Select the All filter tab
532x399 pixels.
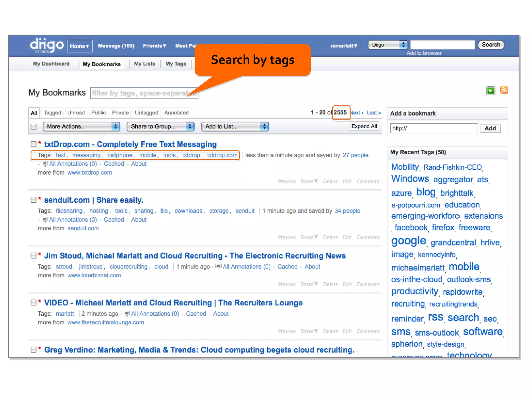(x=34, y=113)
